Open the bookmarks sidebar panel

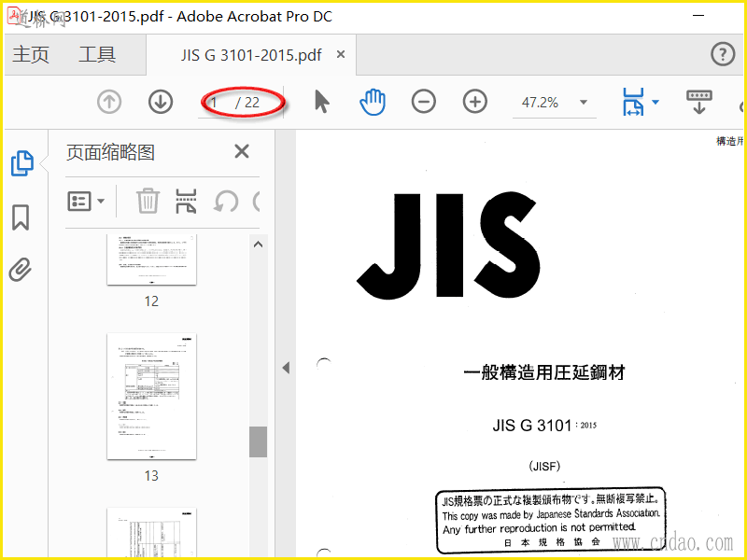(x=21, y=217)
